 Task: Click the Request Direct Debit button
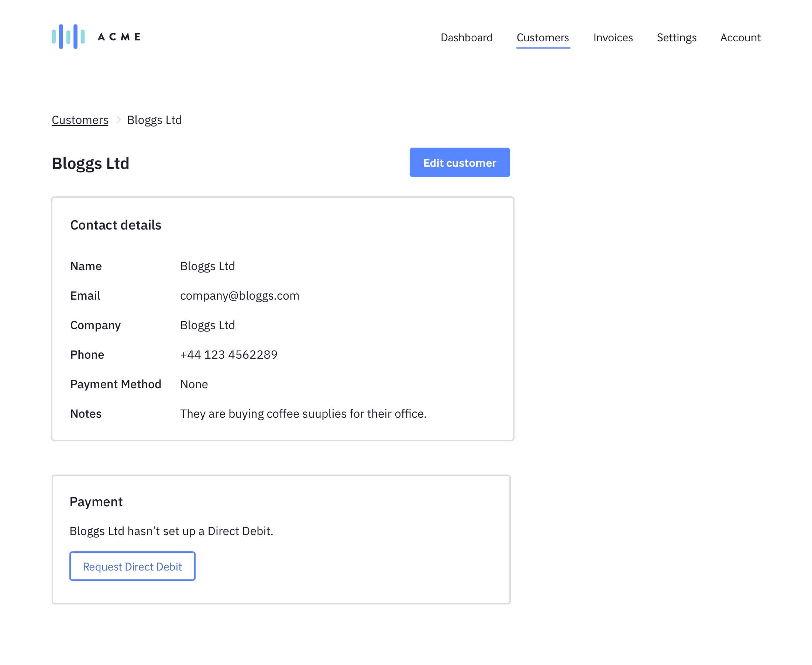[x=132, y=566]
